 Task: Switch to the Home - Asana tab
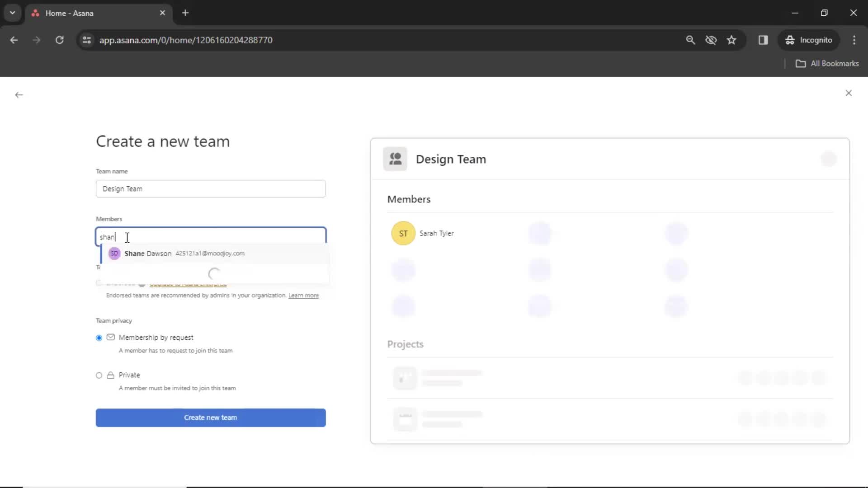click(98, 13)
